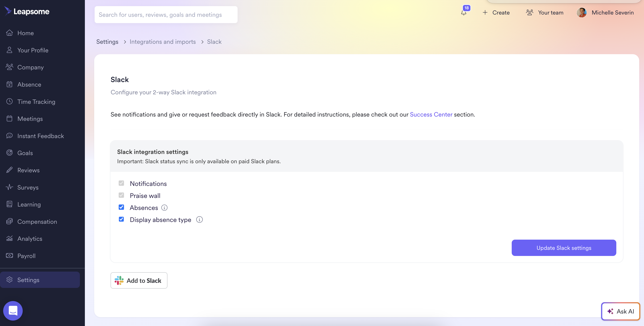Click the notification count badge 18
The width and height of the screenshot is (644, 326).
pyautogui.click(x=467, y=8)
